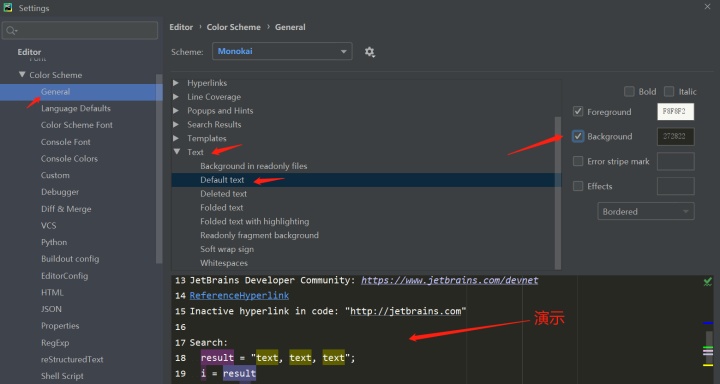Select Soft wrap sign item
Viewport: 720px width, 384px height.
pyautogui.click(x=227, y=249)
